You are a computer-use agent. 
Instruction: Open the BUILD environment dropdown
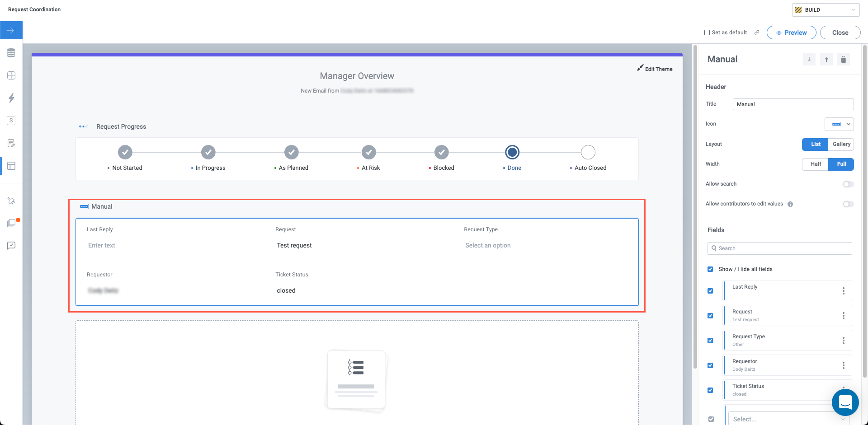point(826,10)
